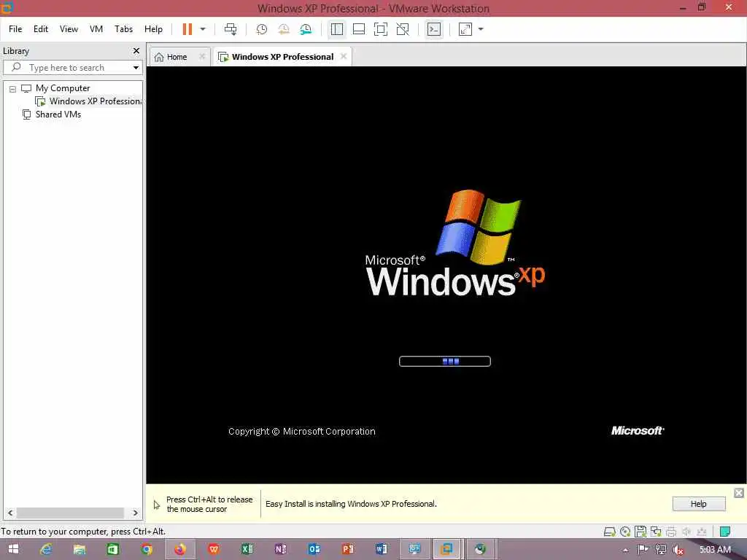Screen dimensions: 747x560
Task: Pause the virtual machine with the orange button
Action: click(187, 29)
